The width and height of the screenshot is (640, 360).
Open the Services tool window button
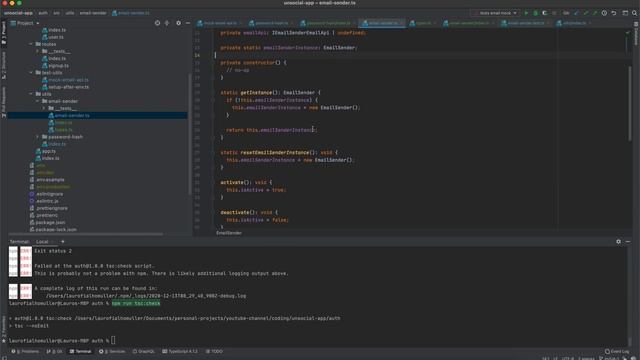(113, 351)
